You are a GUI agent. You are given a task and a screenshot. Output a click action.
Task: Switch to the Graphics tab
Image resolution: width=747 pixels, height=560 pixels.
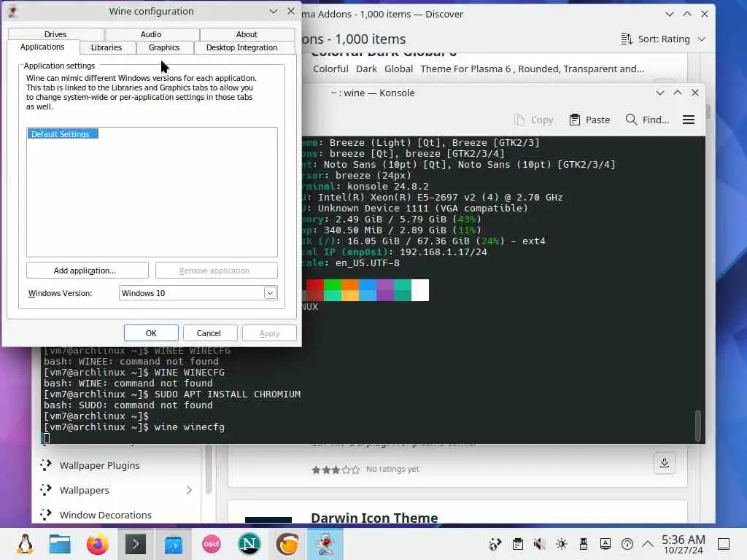tap(164, 47)
